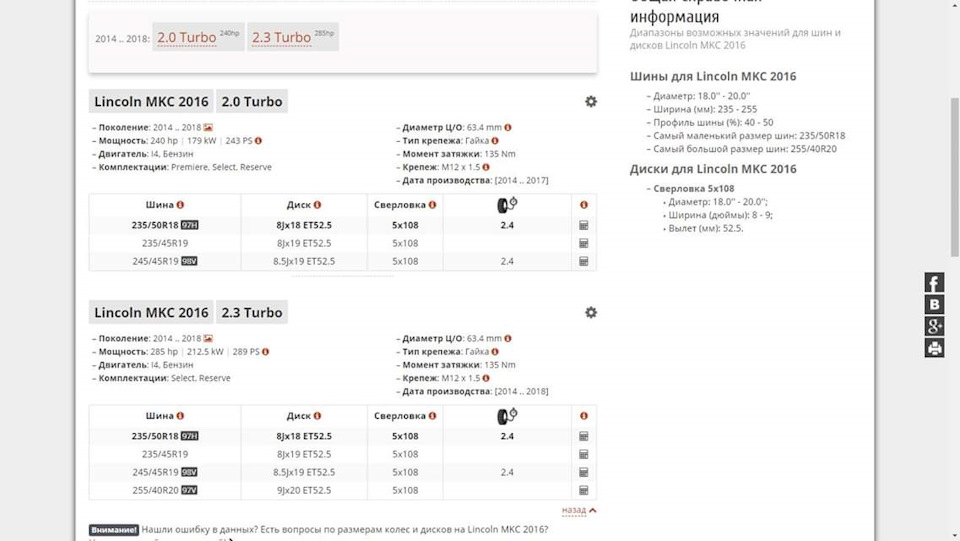Click Сверловка info icon in 2.0 Turbo table
Image resolution: width=960 pixels, height=541 pixels.
click(432, 205)
